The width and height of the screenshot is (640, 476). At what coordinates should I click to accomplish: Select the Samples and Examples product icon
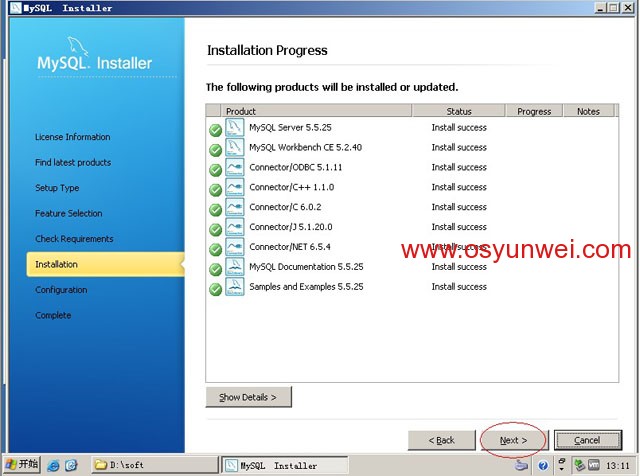235,287
